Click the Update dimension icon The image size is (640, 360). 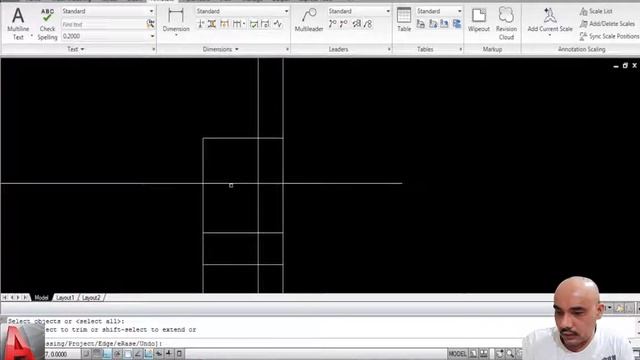[265, 24]
